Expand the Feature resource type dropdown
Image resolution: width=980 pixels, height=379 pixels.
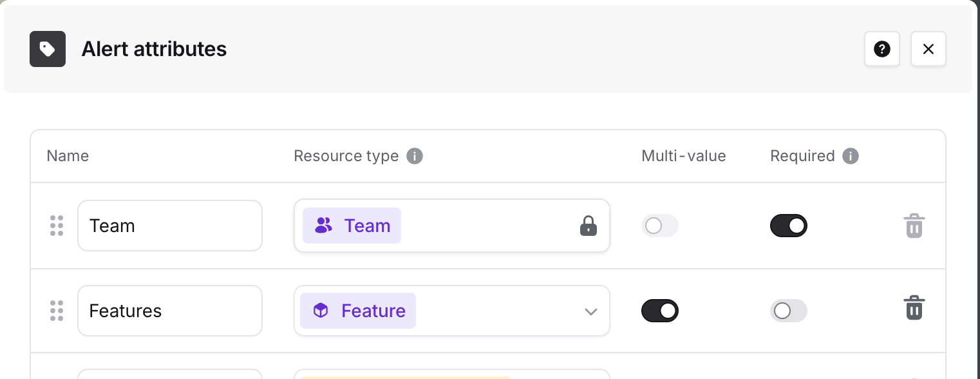[x=590, y=311]
